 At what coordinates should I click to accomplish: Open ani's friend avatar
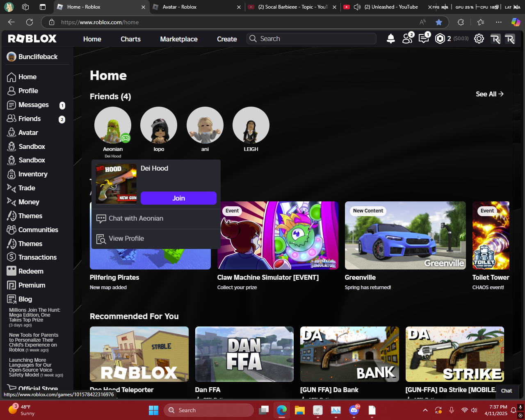[x=205, y=125]
